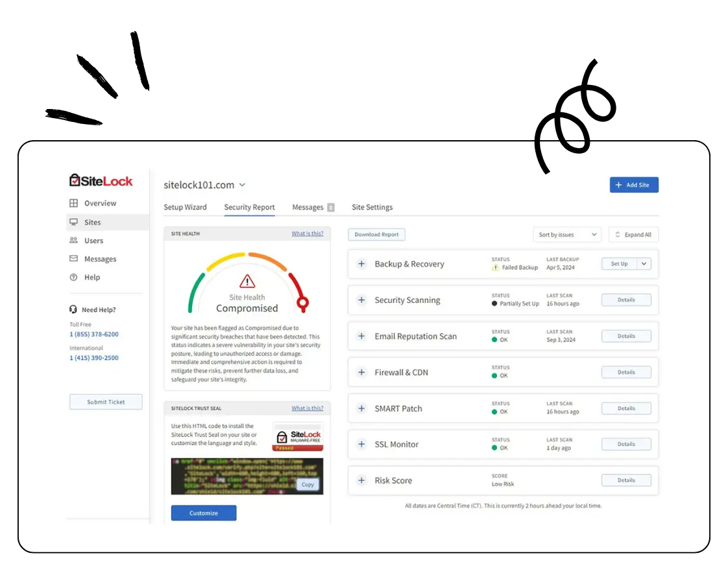Screen dimensions: 728x584
Task: Click the Messages tab count badge
Action: tap(330, 208)
